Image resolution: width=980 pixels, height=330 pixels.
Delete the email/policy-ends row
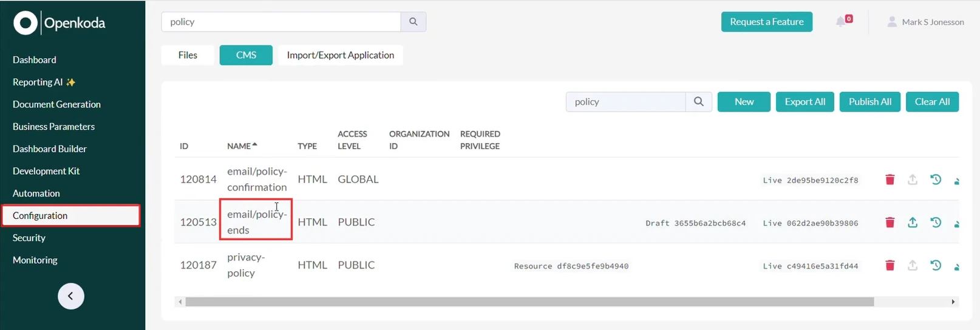[890, 223]
